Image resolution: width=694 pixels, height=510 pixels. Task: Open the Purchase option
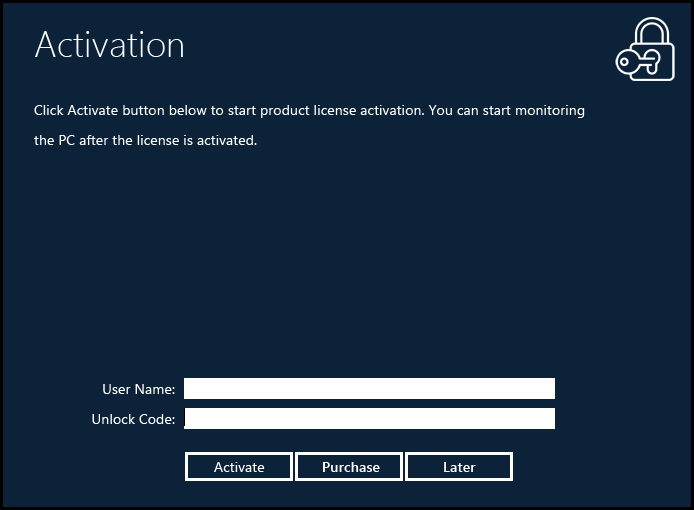coord(349,467)
